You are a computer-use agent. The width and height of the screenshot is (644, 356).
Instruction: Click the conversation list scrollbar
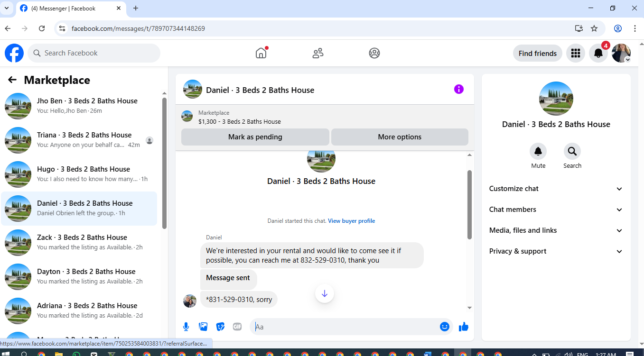click(x=164, y=164)
